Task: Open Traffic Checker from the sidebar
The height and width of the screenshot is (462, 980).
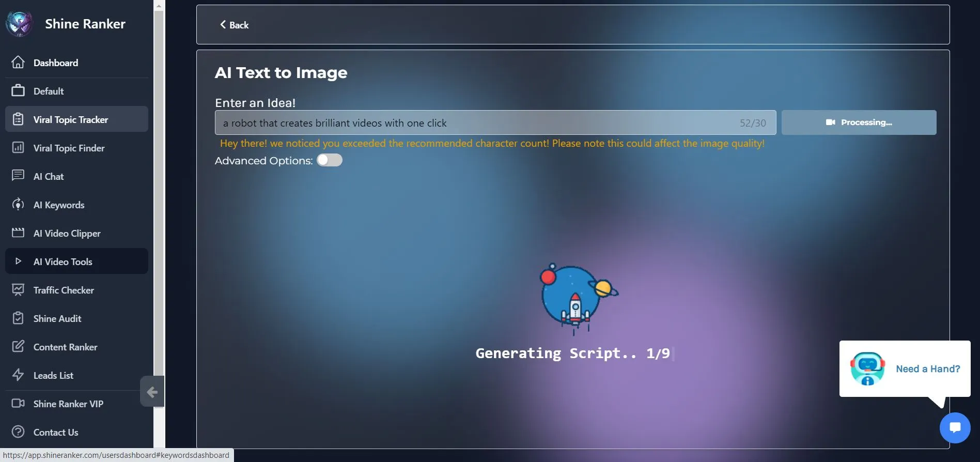Action: (76, 290)
